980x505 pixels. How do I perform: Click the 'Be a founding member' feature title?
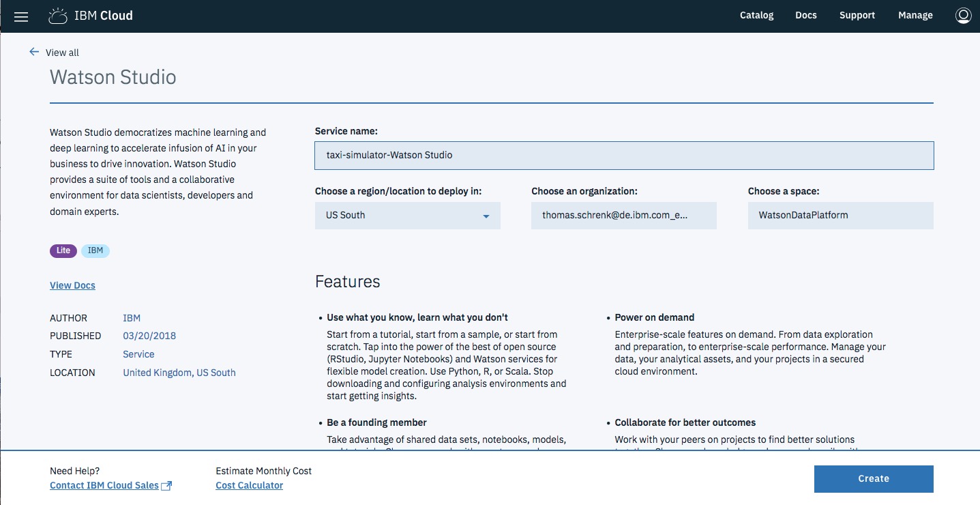coord(377,422)
